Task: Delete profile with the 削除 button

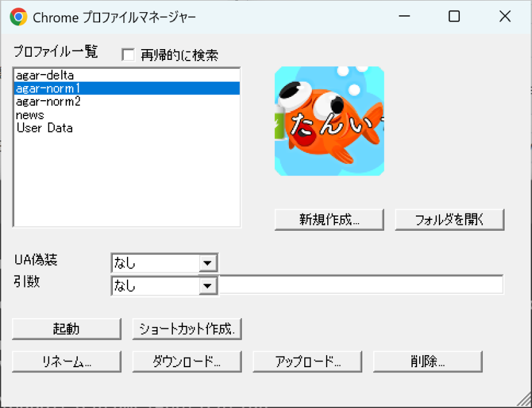Action: pyautogui.click(x=427, y=361)
